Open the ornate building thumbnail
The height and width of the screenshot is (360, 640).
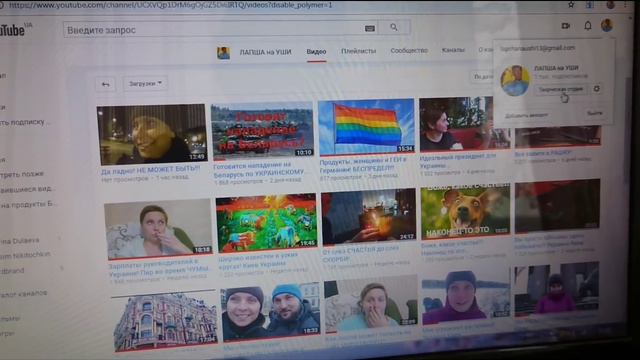[165, 321]
